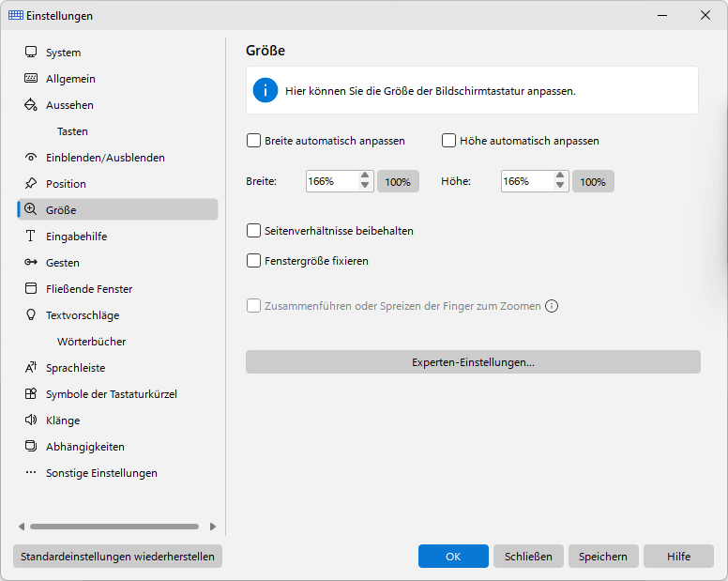The image size is (728, 581).
Task: Click the Schließen button
Action: tap(528, 556)
